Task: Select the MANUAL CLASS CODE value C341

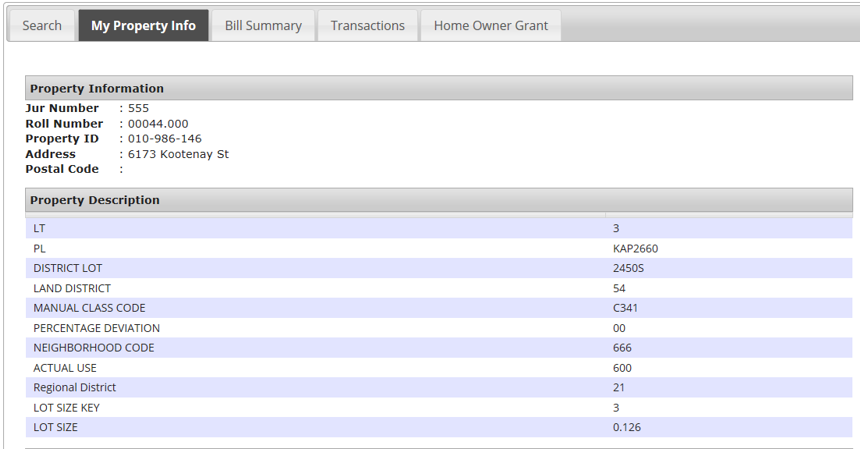Action: (625, 308)
